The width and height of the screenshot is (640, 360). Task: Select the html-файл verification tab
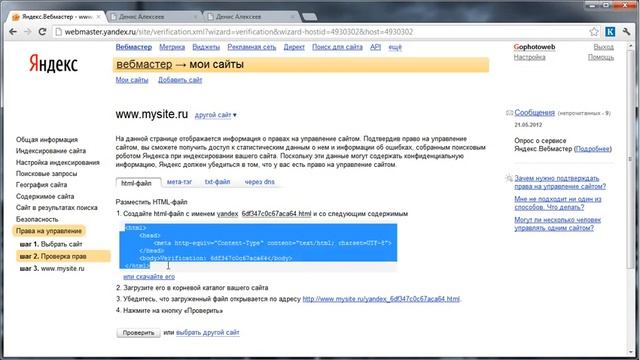click(137, 183)
